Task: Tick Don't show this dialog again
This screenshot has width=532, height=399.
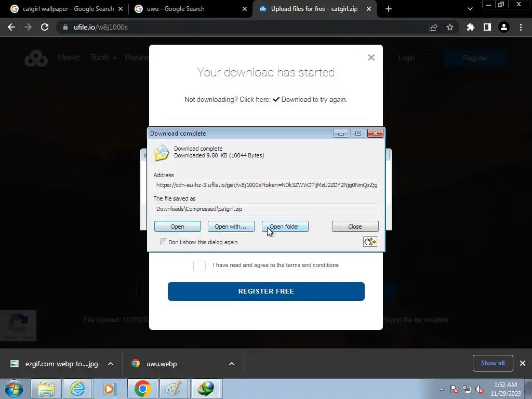Action: pyautogui.click(x=164, y=242)
